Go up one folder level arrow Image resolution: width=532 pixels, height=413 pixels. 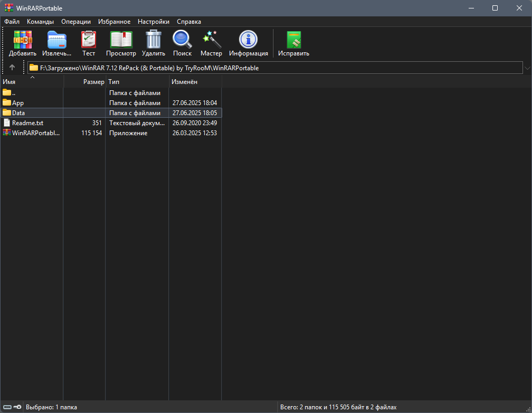(12, 68)
